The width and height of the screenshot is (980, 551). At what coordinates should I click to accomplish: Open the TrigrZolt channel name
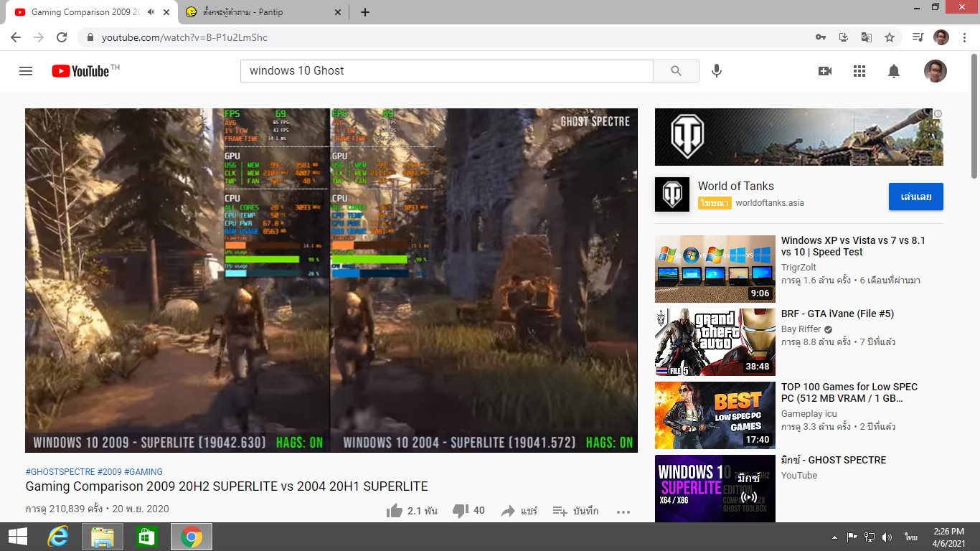tap(798, 268)
